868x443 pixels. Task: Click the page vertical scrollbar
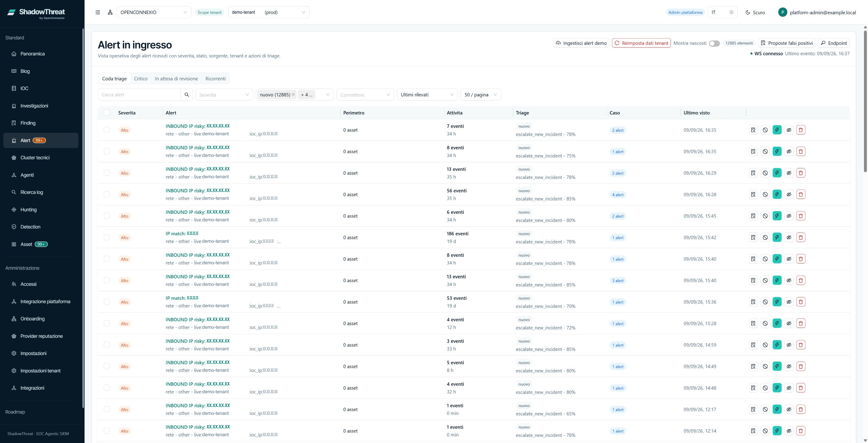(865, 102)
